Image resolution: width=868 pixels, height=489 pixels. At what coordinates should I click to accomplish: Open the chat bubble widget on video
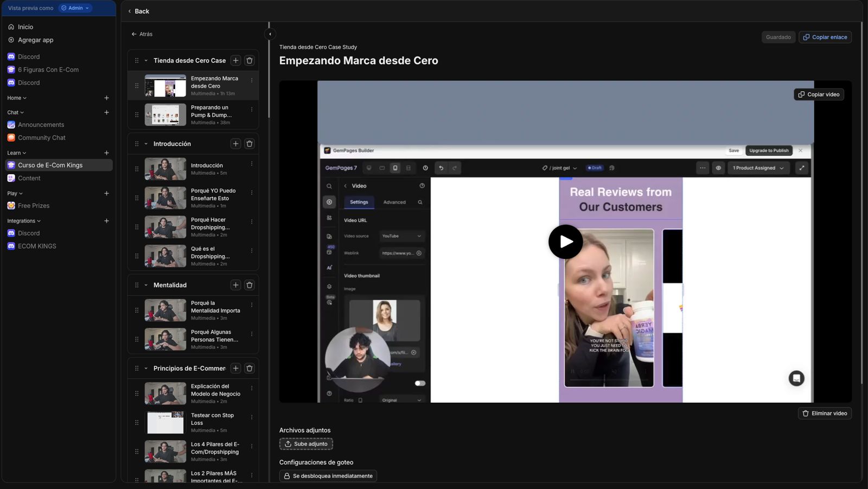(796, 378)
